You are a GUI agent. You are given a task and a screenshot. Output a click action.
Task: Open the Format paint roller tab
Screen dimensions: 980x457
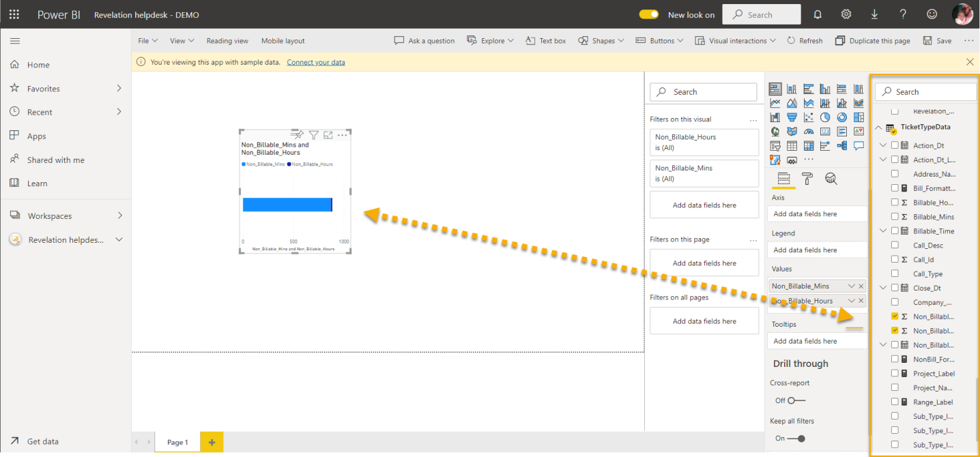click(x=807, y=179)
